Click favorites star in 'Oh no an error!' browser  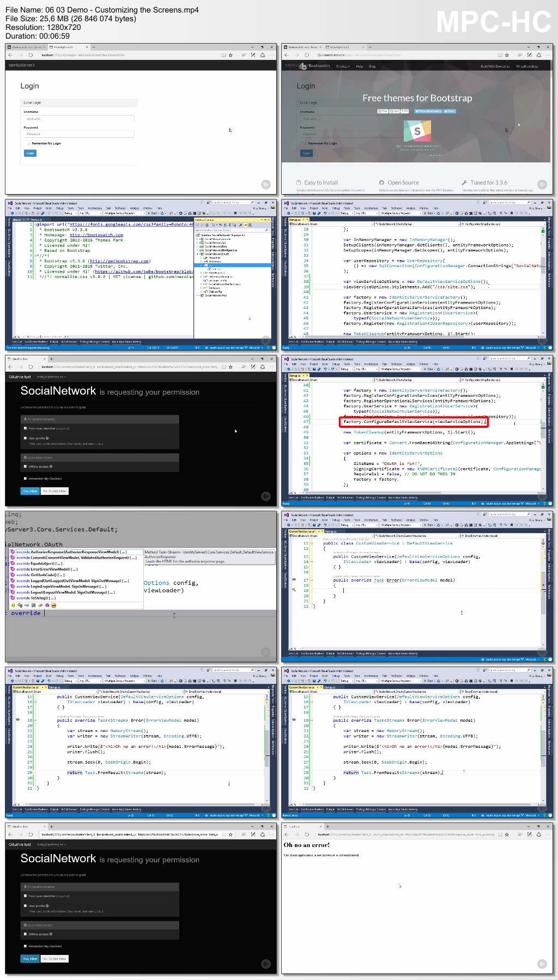(507, 834)
